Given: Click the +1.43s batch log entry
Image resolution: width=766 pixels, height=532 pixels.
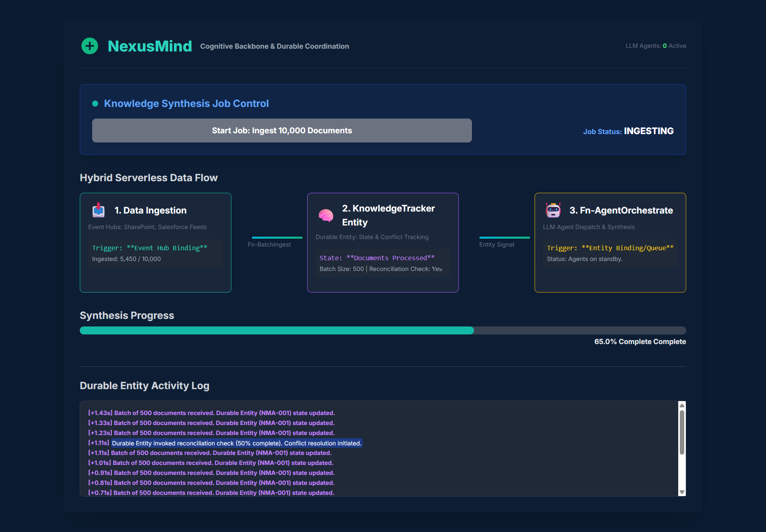Looking at the screenshot, I should click(x=211, y=413).
